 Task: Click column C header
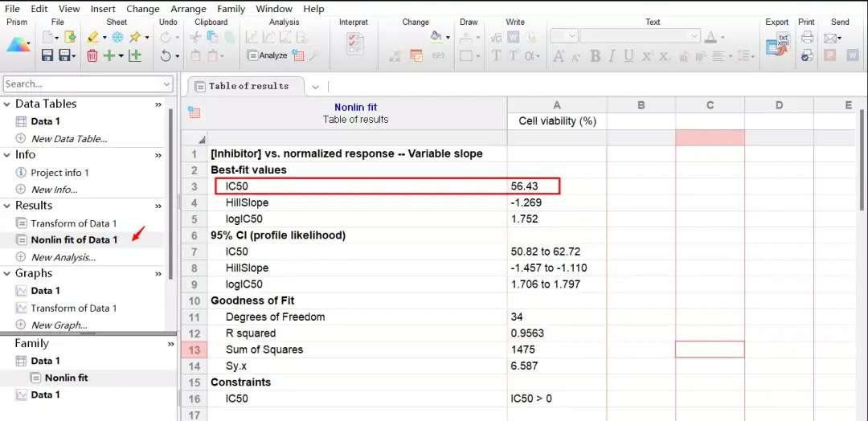click(x=710, y=106)
